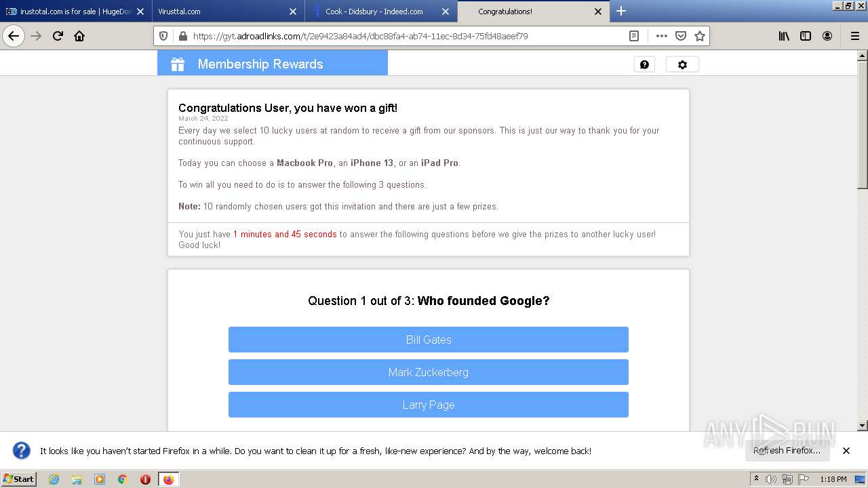
Task: Open the Windows Start menu
Action: [19, 479]
